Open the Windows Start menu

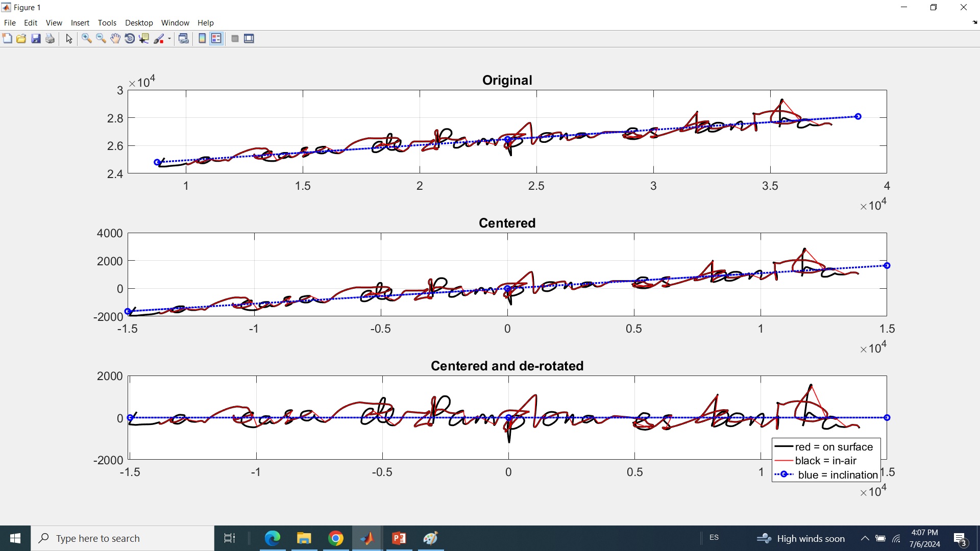point(15,538)
